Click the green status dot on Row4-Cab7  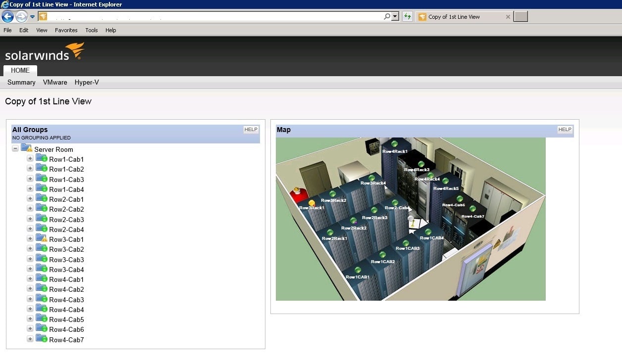472,209
